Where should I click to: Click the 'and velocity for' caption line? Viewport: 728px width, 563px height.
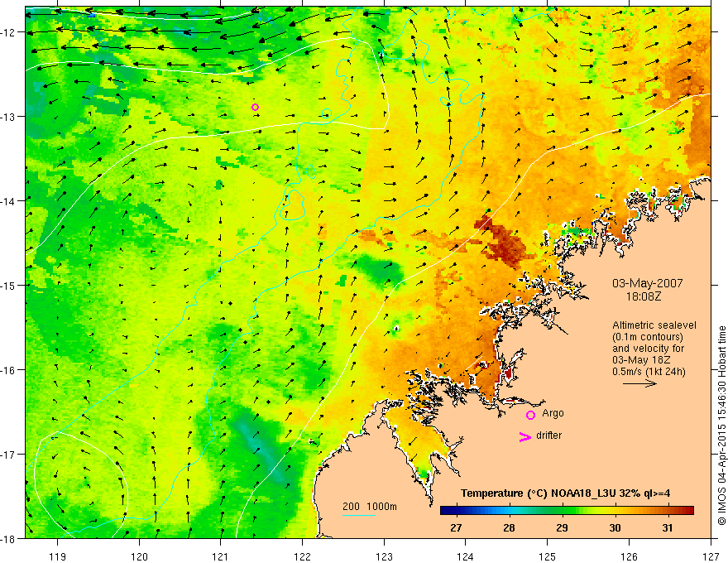648,349
